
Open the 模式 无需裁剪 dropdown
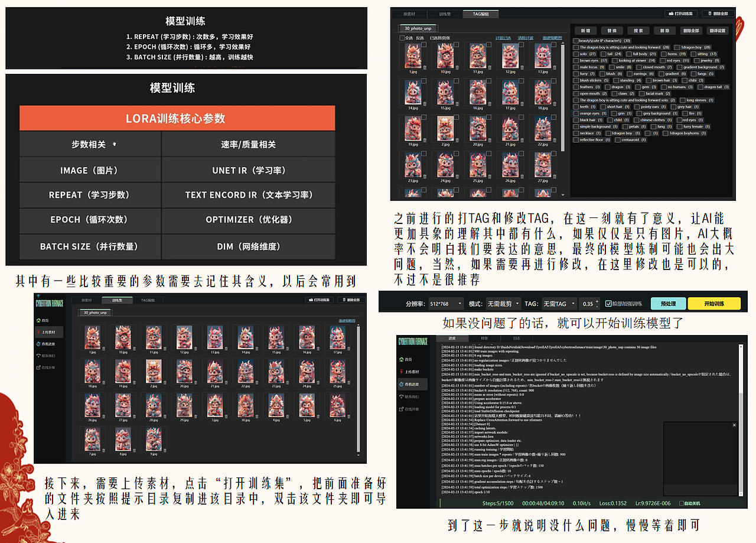tap(503, 304)
